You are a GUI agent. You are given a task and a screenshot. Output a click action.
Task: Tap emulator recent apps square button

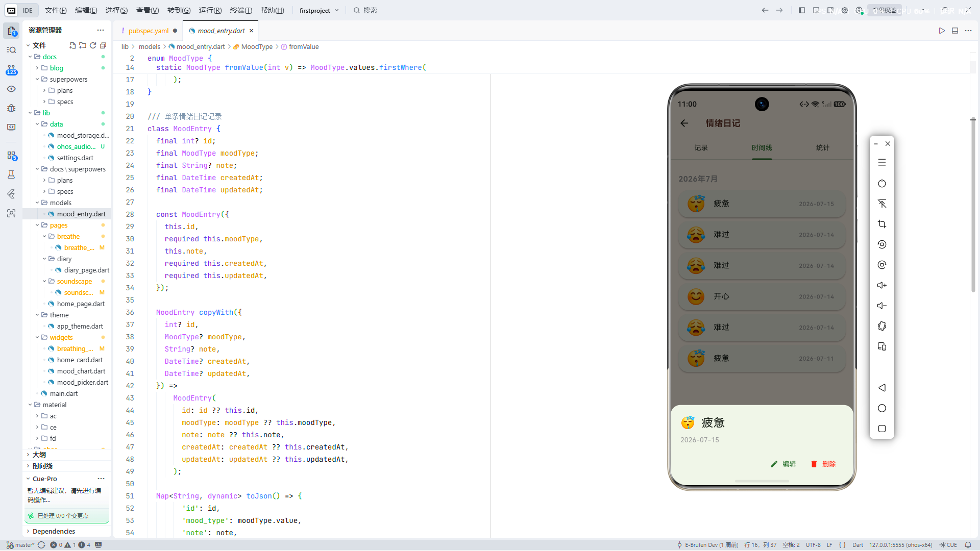[x=882, y=429]
